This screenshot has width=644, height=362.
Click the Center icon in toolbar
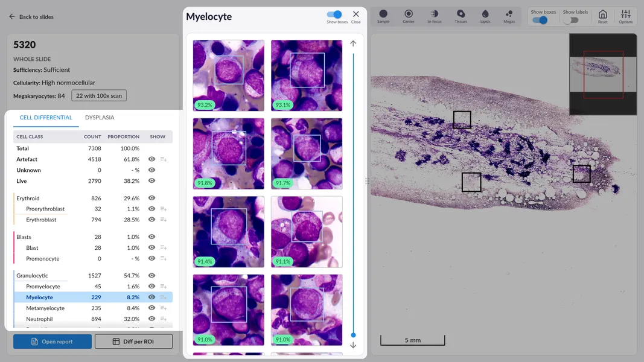(x=409, y=14)
